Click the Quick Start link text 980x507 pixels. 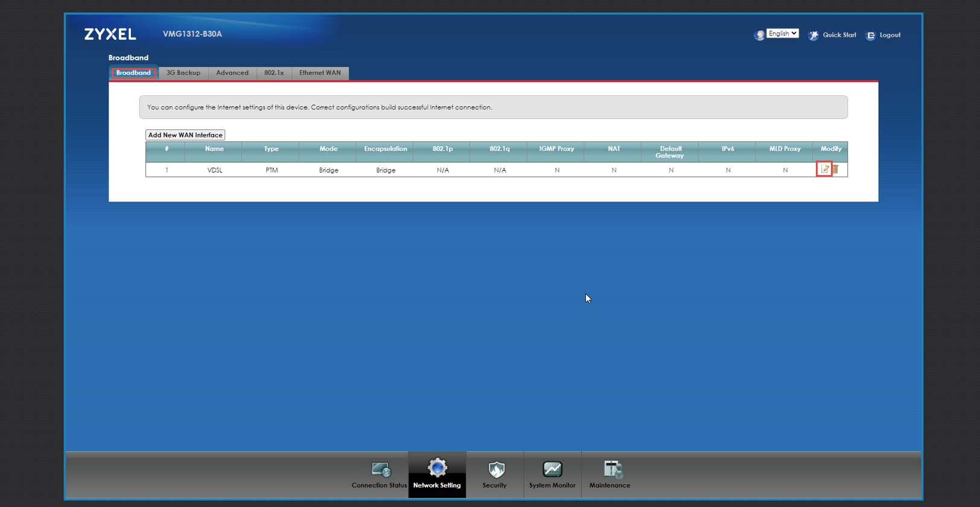pyautogui.click(x=839, y=35)
